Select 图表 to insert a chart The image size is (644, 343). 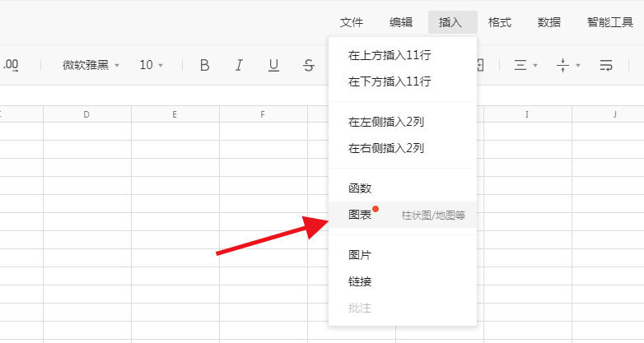pyautogui.click(x=403, y=215)
